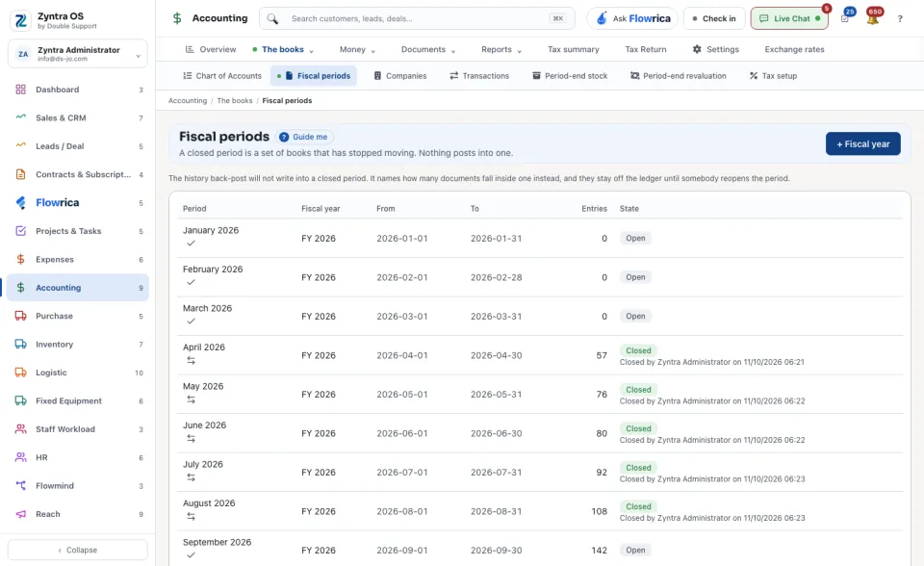
Task: Toggle the reopen arrows under April 2026
Action: pyautogui.click(x=191, y=360)
